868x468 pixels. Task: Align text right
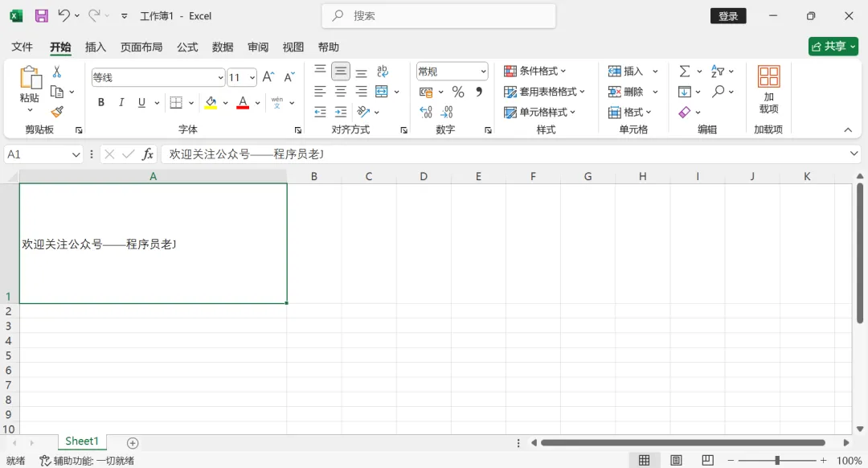pos(361,92)
